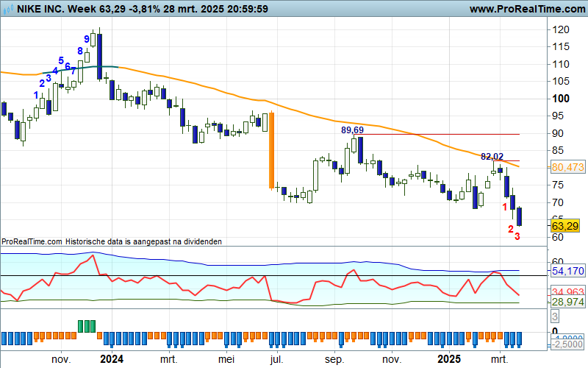Click the blue count marker 1
The image size is (588, 368).
[36, 94]
